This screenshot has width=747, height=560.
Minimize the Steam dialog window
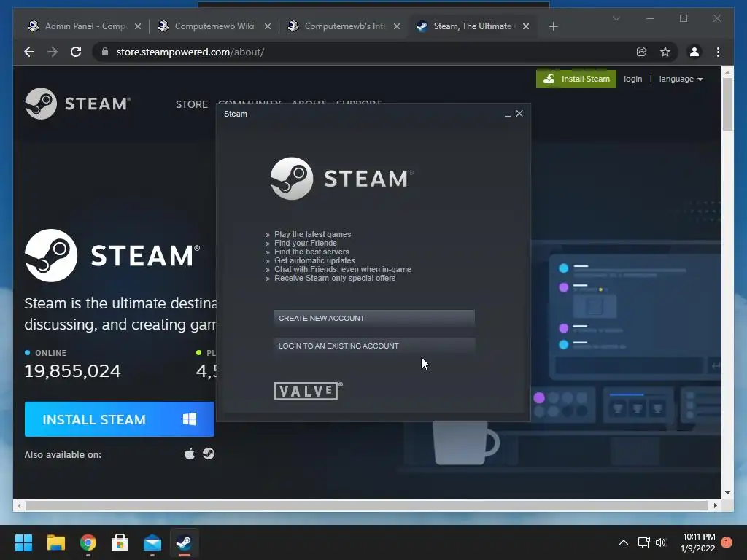[508, 114]
